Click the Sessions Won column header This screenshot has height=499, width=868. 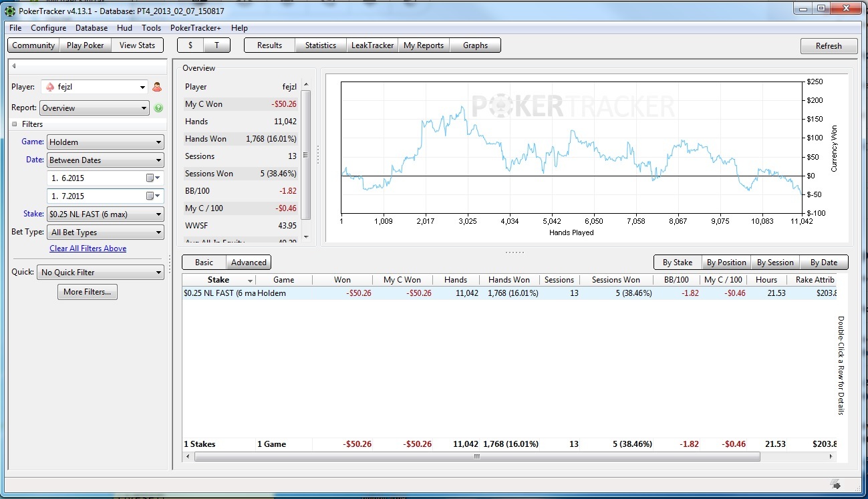point(615,280)
